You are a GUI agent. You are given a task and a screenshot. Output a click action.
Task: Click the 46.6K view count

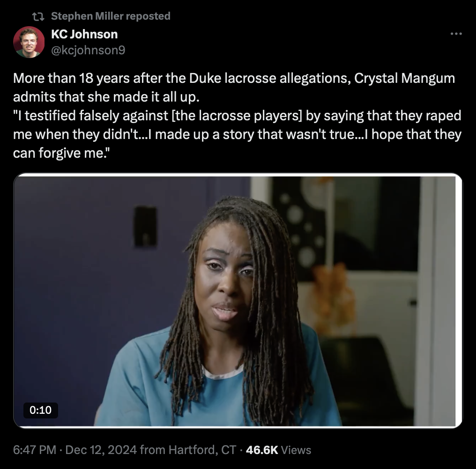coord(262,450)
